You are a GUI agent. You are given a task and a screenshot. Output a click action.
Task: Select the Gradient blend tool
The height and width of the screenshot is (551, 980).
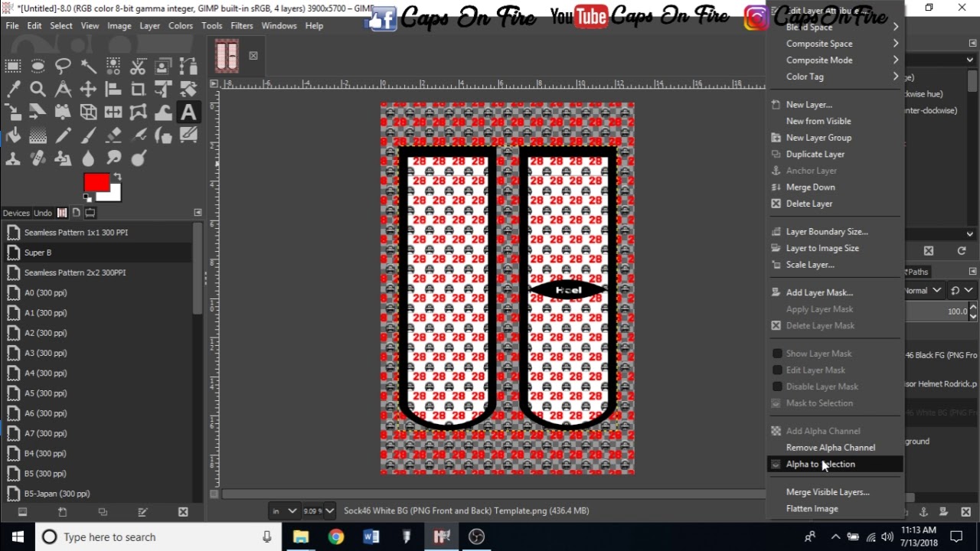click(38, 136)
